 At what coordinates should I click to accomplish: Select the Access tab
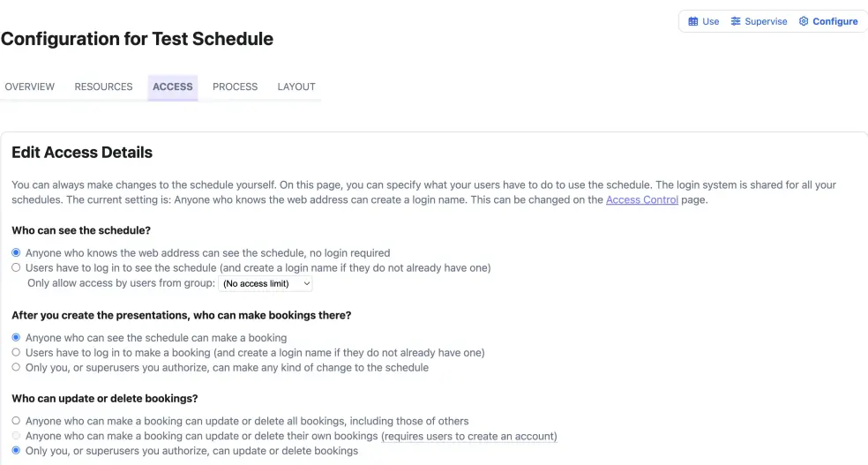(173, 86)
